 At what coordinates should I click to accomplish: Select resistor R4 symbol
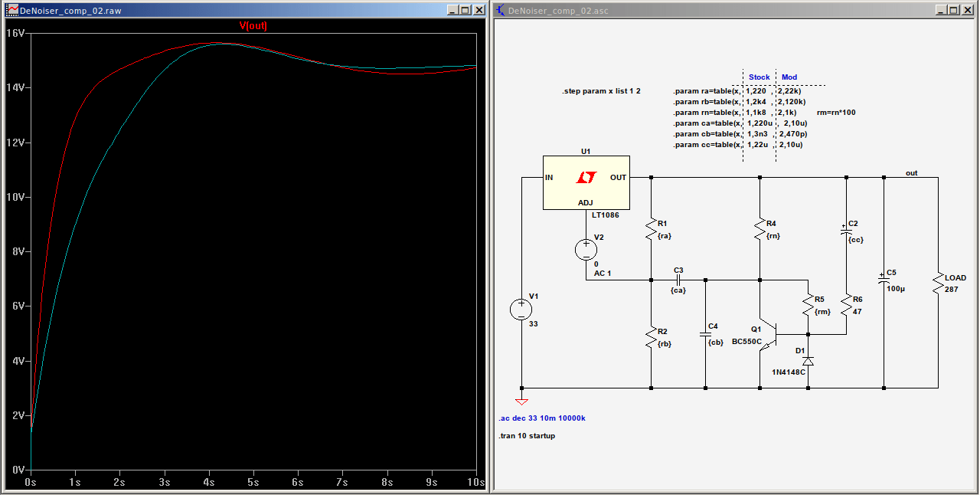tap(759, 229)
